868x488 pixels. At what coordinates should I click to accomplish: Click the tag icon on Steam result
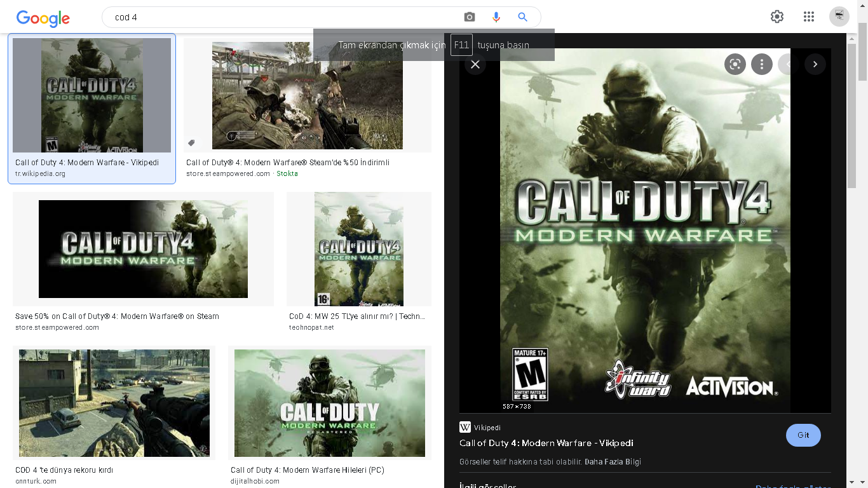coord(191,143)
